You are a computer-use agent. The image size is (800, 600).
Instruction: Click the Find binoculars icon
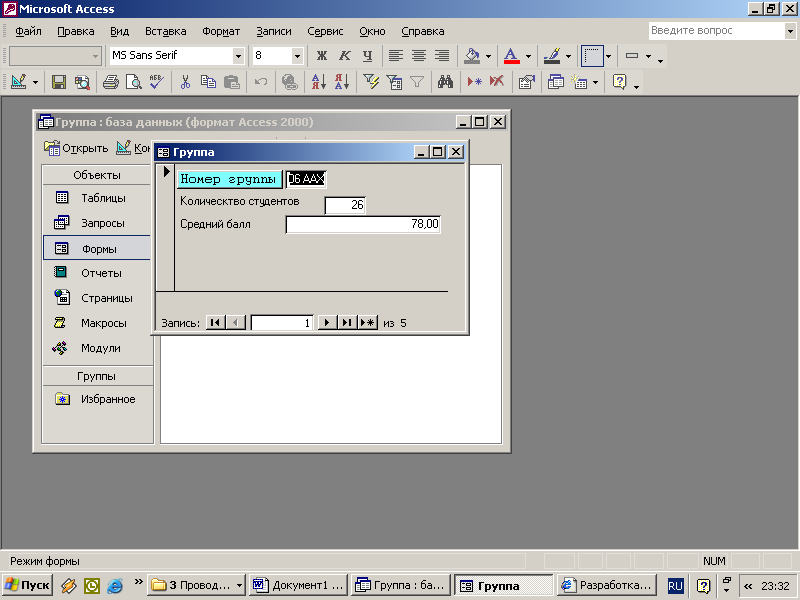point(445,82)
